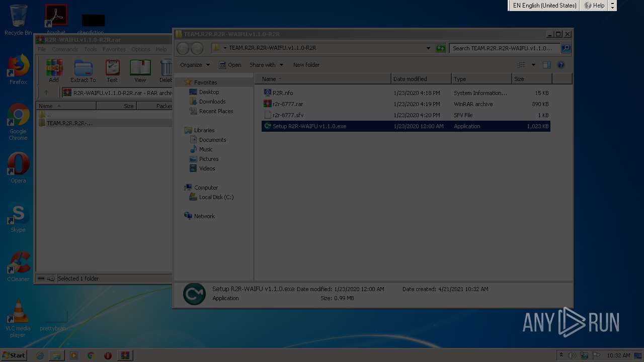Go forward in Explorer navigation
Screen dimensions: 644x362
(x=197, y=48)
